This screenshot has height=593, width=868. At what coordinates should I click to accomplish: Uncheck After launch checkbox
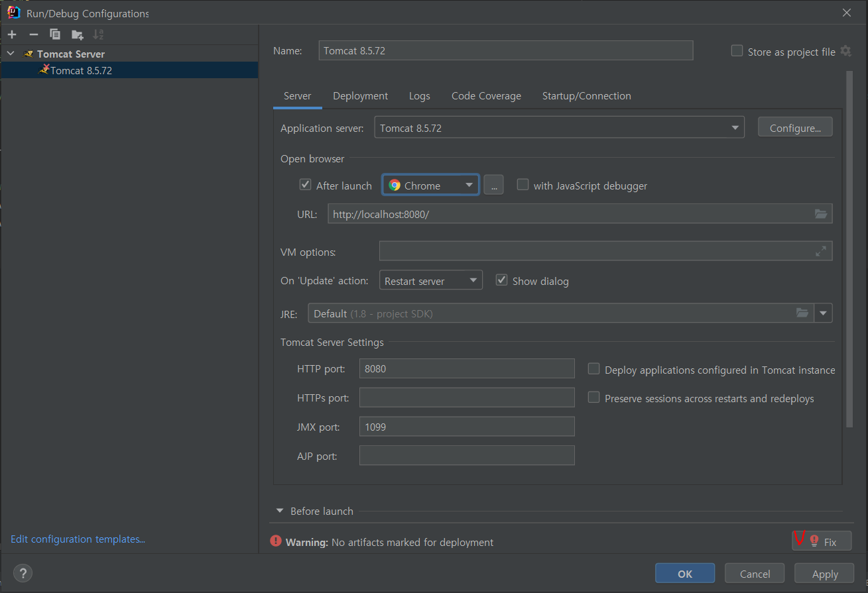click(305, 186)
